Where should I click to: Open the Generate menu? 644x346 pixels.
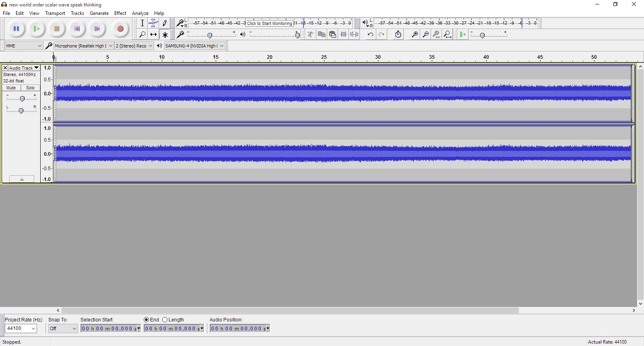pos(99,13)
